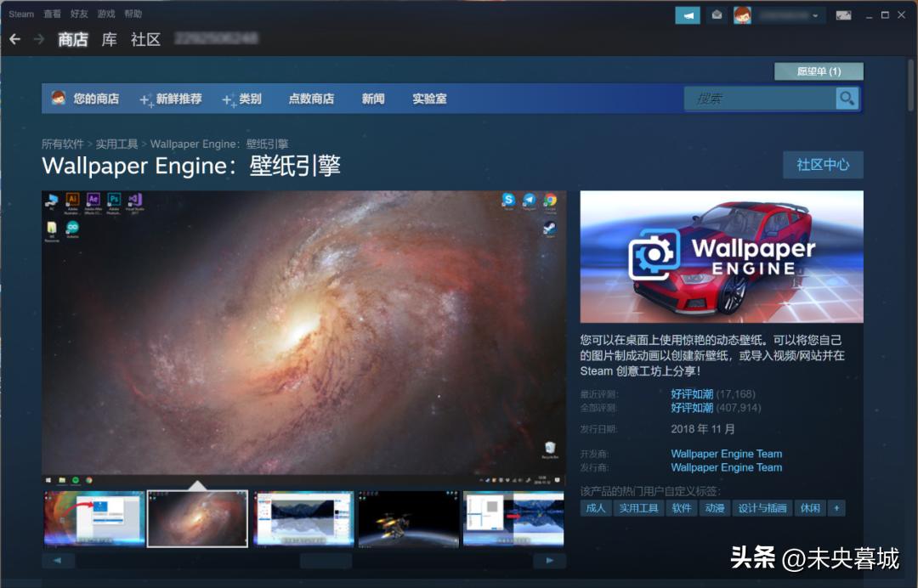Click the back navigation arrow
Image resolution: width=918 pixels, height=588 pixels.
click(x=14, y=39)
